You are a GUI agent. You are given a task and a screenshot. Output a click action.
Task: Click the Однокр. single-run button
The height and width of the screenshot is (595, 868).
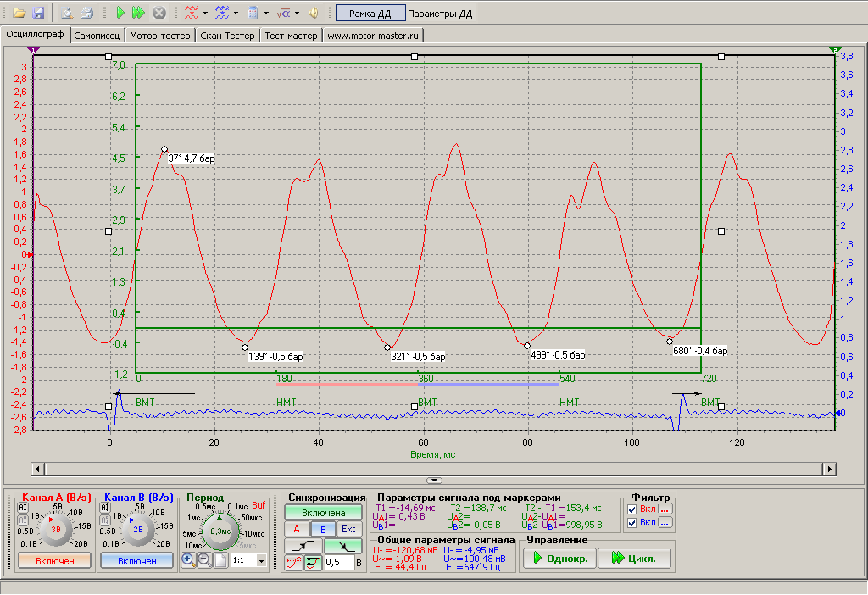[x=559, y=559]
